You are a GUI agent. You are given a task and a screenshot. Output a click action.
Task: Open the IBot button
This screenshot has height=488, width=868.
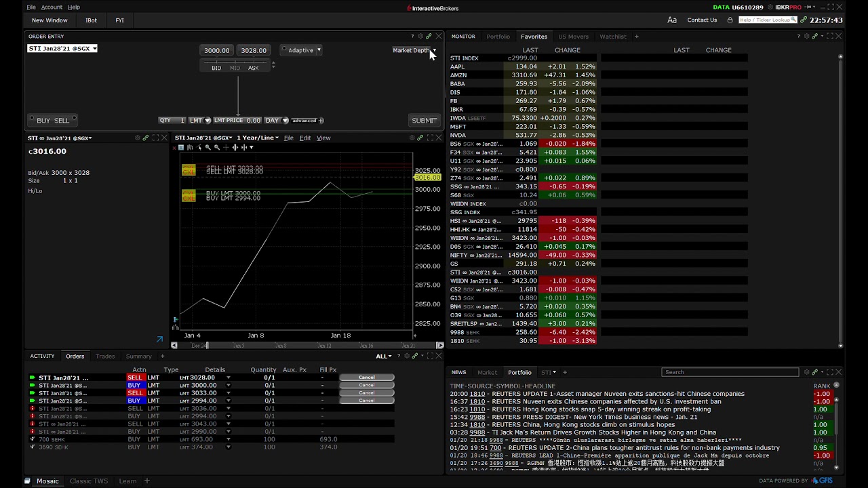click(91, 20)
